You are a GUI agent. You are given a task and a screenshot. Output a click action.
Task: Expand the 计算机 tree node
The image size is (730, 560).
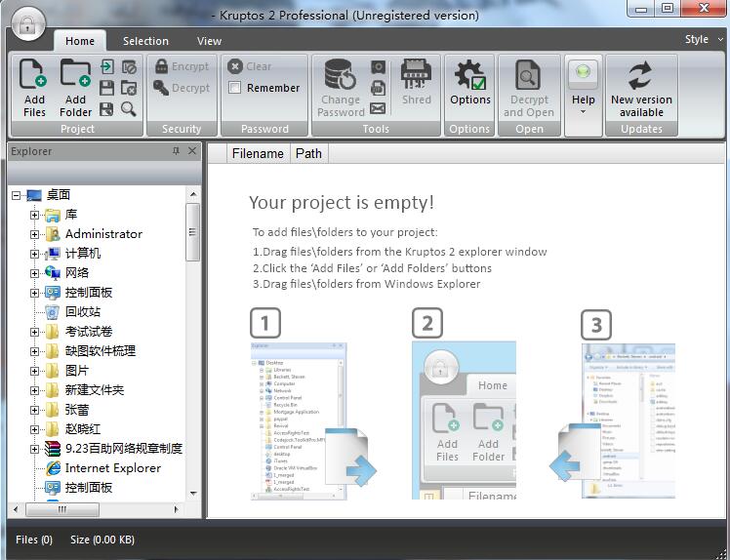click(34, 255)
